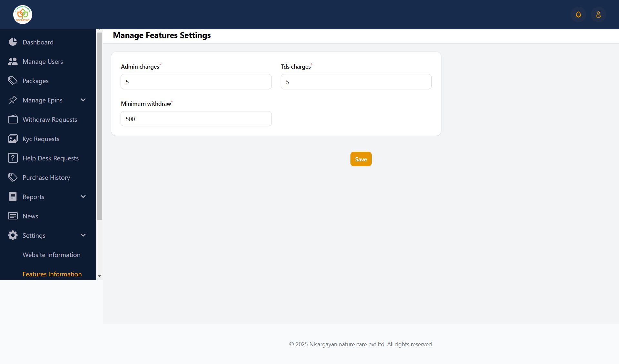The width and height of the screenshot is (619, 364).
Task: Click the Withdraw Requests wallet icon
Action: (13, 120)
